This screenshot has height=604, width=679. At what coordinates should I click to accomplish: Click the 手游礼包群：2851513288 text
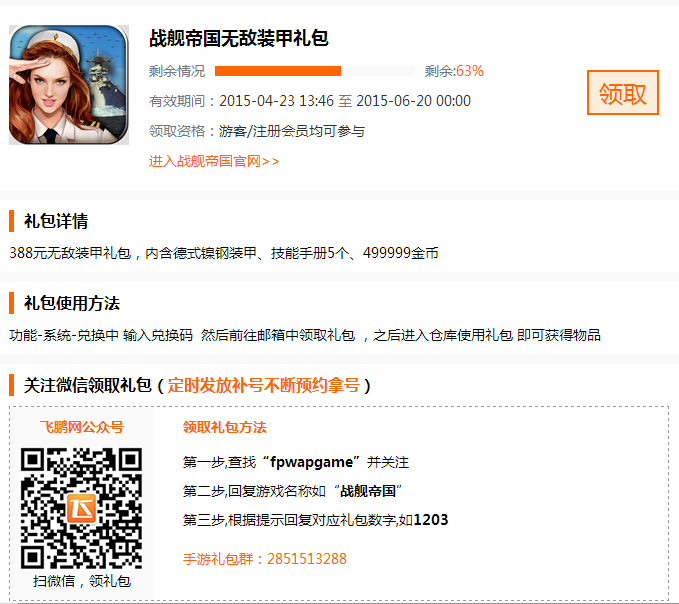[265, 559]
